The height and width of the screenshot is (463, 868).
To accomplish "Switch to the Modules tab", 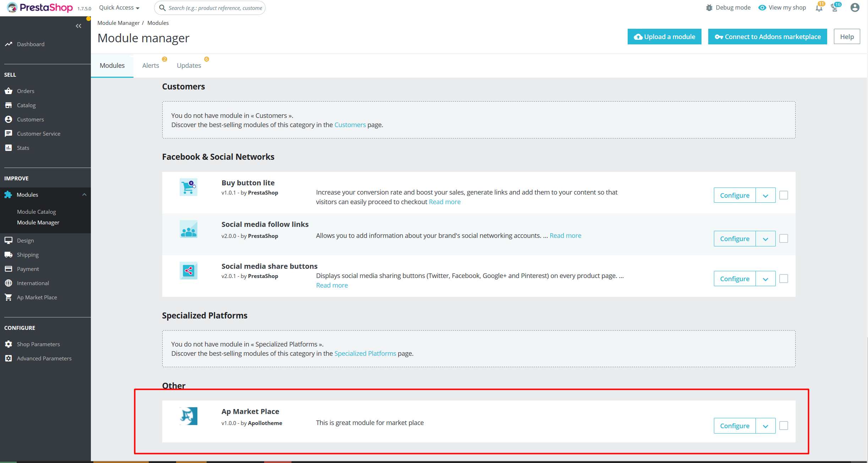I will [112, 65].
